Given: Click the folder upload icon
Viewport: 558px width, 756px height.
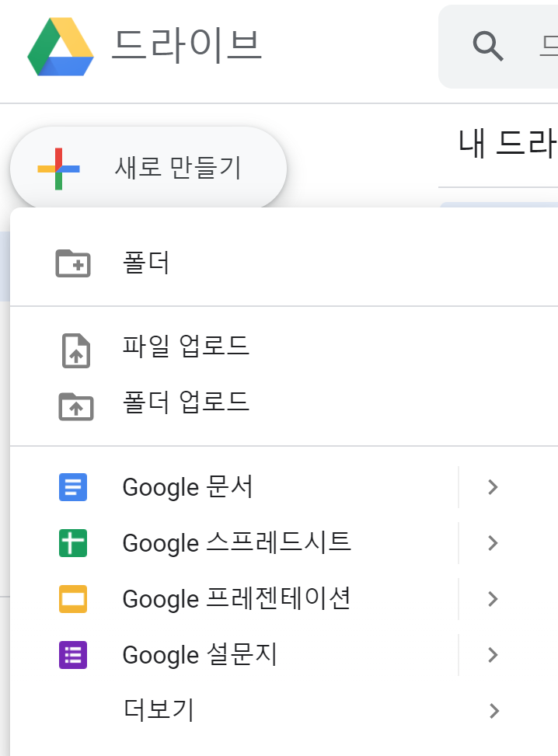Looking at the screenshot, I should [76, 406].
